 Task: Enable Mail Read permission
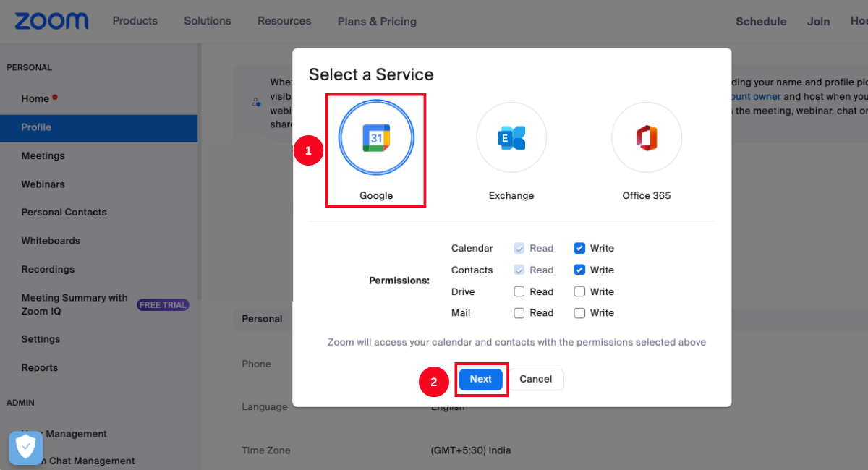pos(519,313)
